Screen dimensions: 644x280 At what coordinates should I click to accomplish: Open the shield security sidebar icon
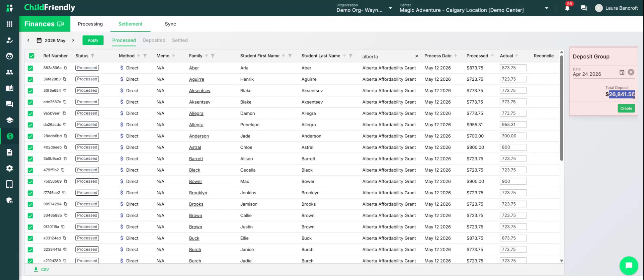point(10,200)
